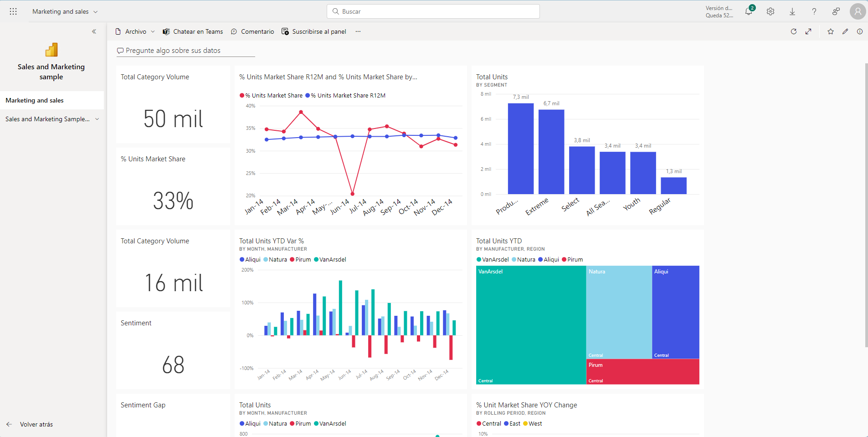Toggle Natura legend in Total Units YTD treemap
The width and height of the screenshot is (868, 437).
point(524,259)
